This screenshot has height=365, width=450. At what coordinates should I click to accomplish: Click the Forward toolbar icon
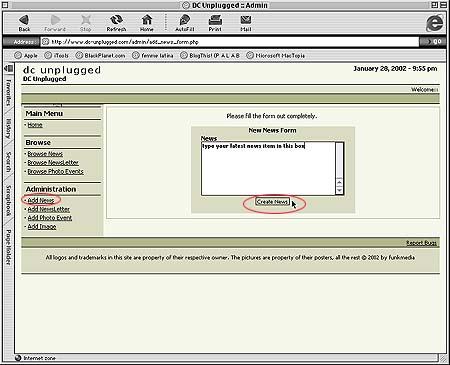[x=55, y=23]
